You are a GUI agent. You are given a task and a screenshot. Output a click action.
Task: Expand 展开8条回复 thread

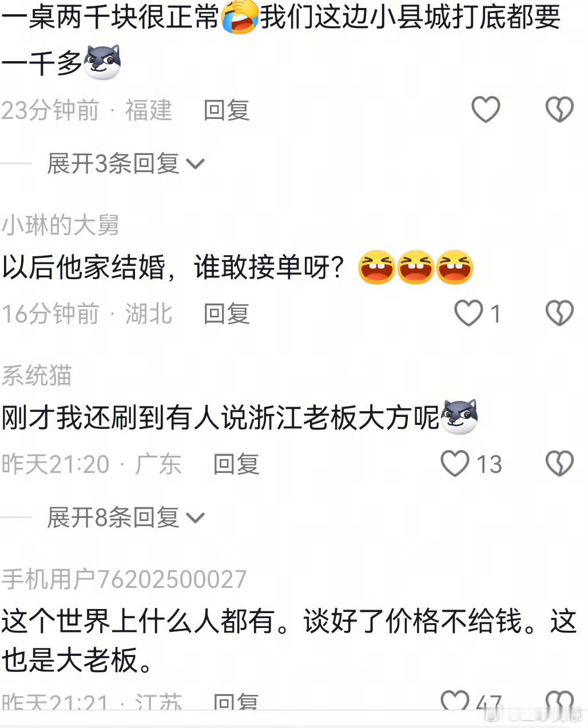[x=125, y=518]
